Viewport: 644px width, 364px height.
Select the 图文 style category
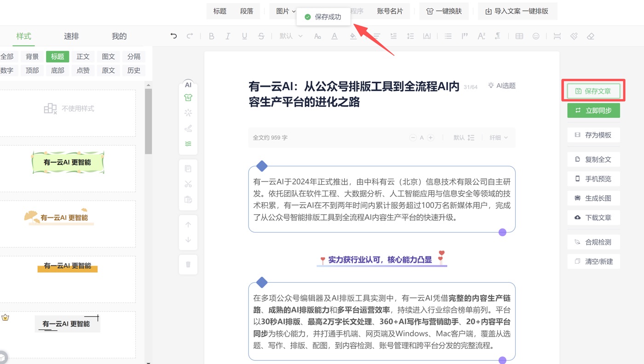(x=109, y=57)
